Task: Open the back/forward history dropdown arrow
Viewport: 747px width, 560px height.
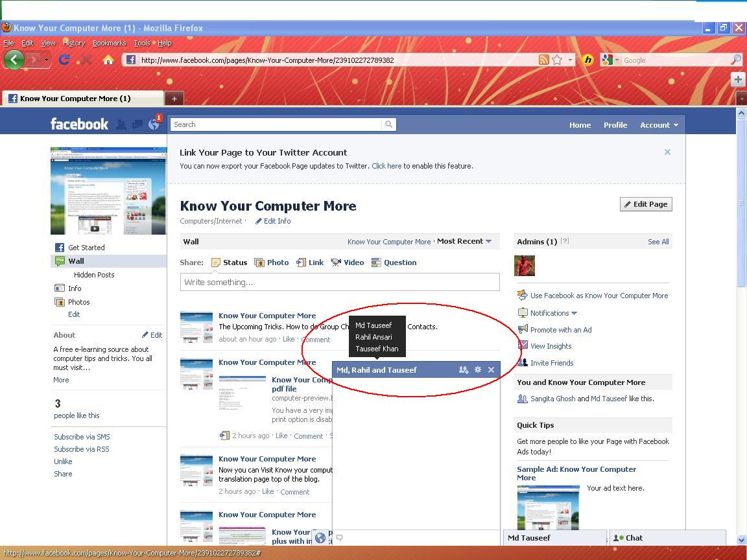Action: pyautogui.click(x=46, y=60)
